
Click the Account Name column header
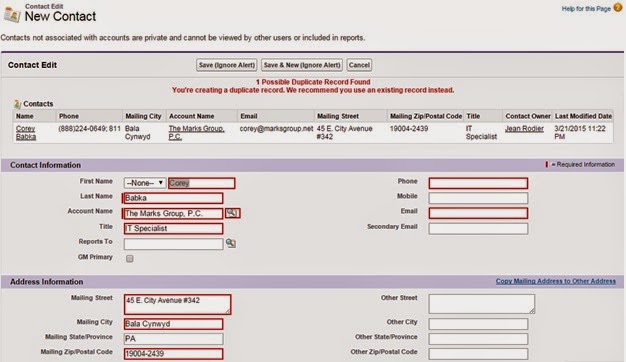(192, 116)
